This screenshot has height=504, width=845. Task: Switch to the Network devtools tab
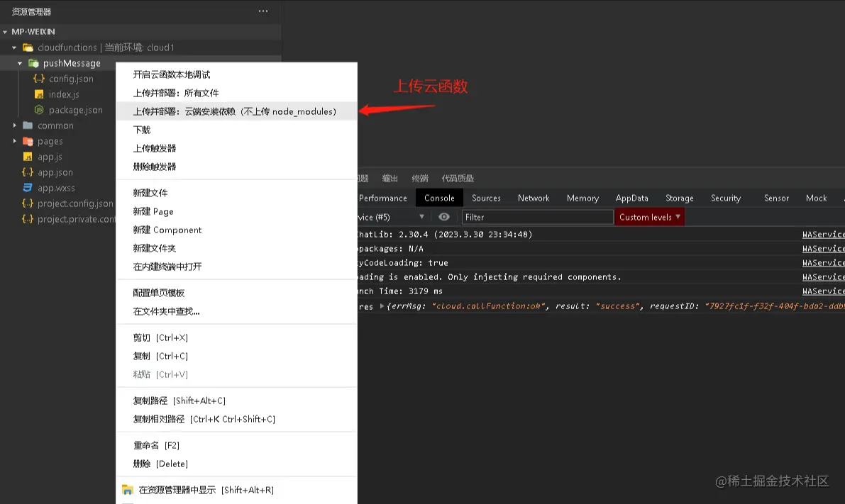point(534,198)
